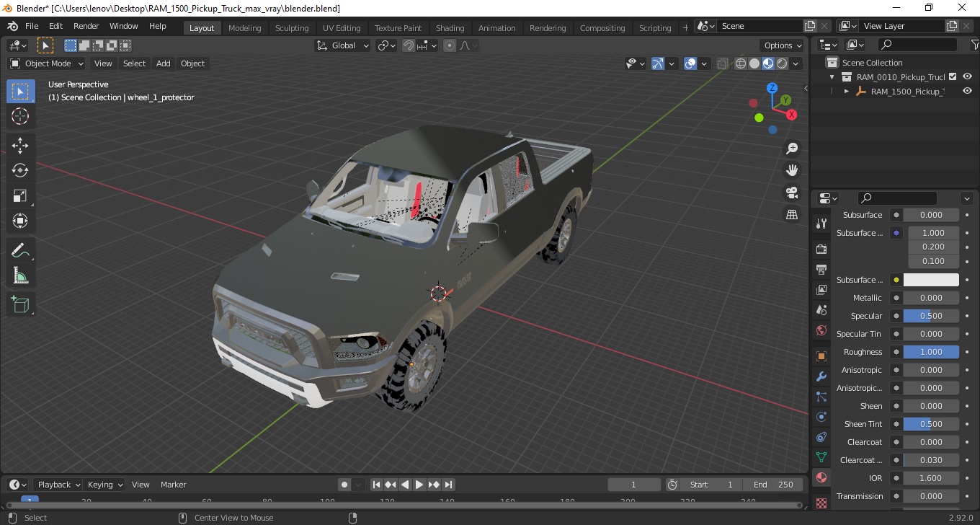Toggle X-ray mode

pos(723,63)
